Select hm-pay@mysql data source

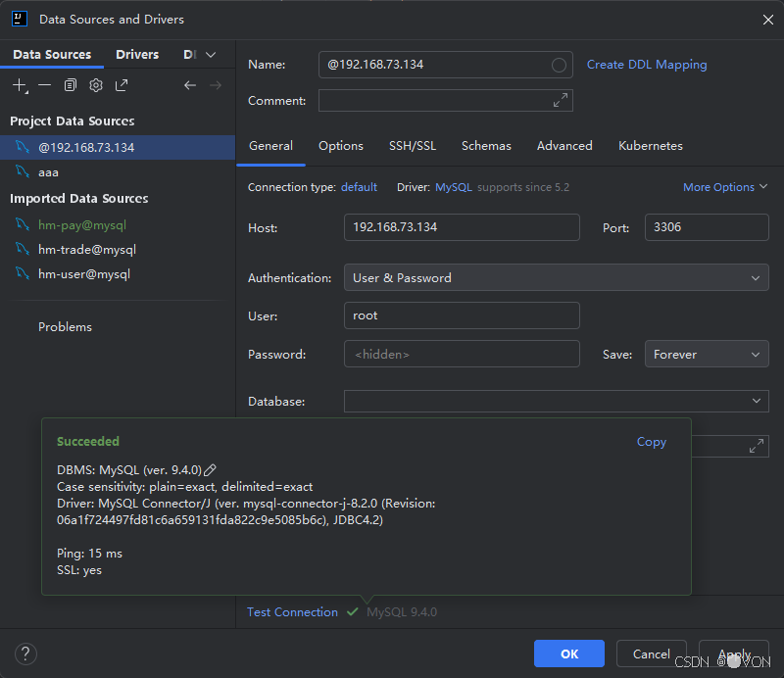[x=118, y=225]
